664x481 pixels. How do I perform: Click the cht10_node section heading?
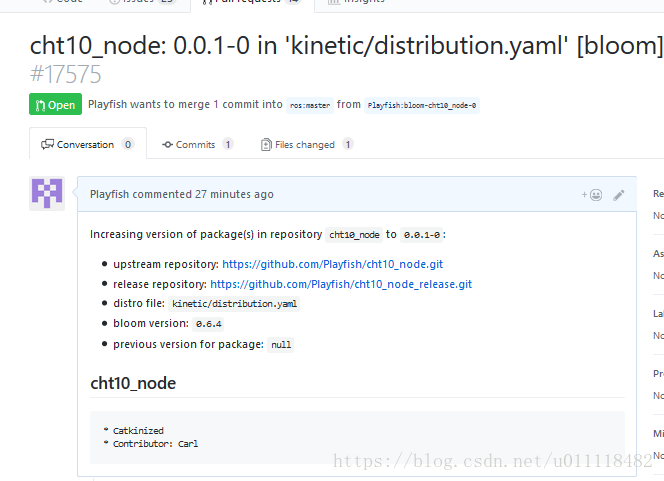pyautogui.click(x=133, y=383)
